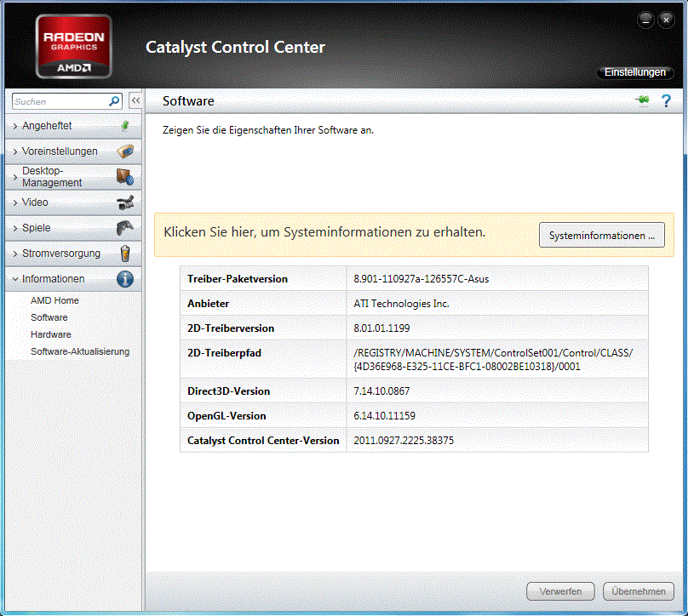Click the Stromversorgung battery icon

coord(125,254)
